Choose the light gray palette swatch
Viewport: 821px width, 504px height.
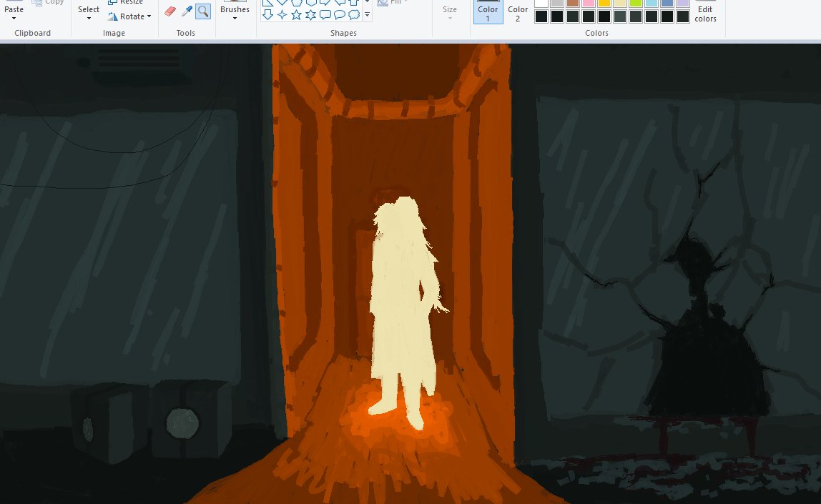coord(557,3)
